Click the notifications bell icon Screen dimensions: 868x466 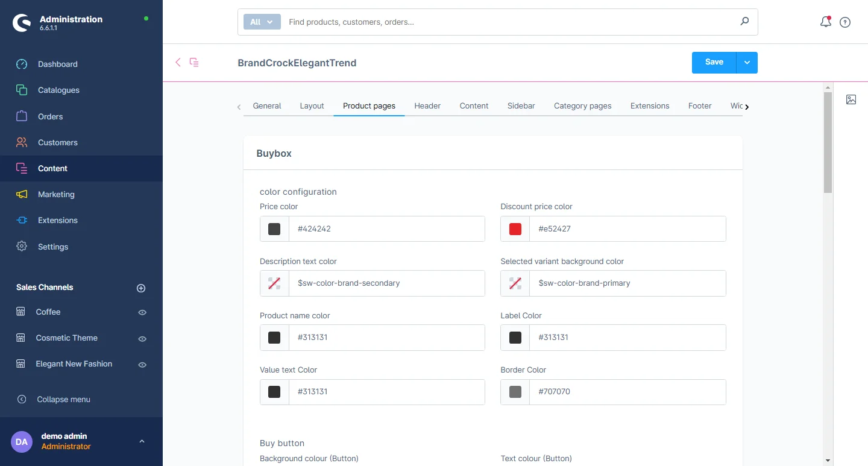[x=825, y=22]
